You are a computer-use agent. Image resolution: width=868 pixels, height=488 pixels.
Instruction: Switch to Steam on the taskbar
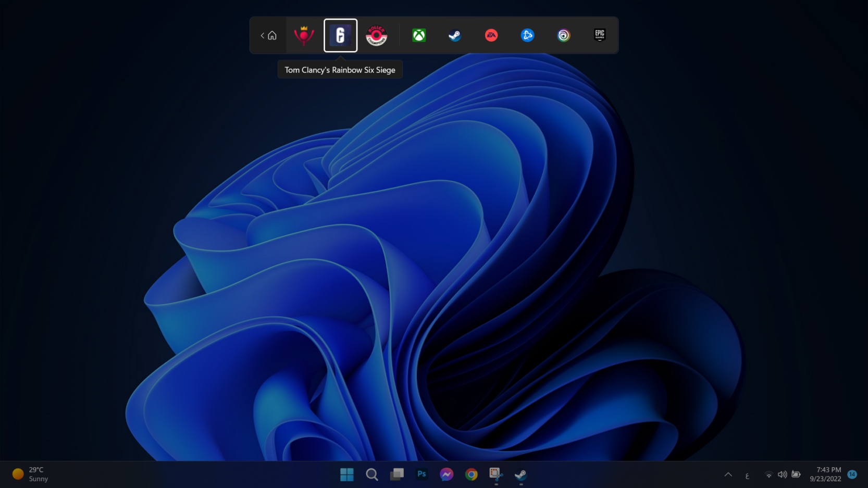pos(521,474)
